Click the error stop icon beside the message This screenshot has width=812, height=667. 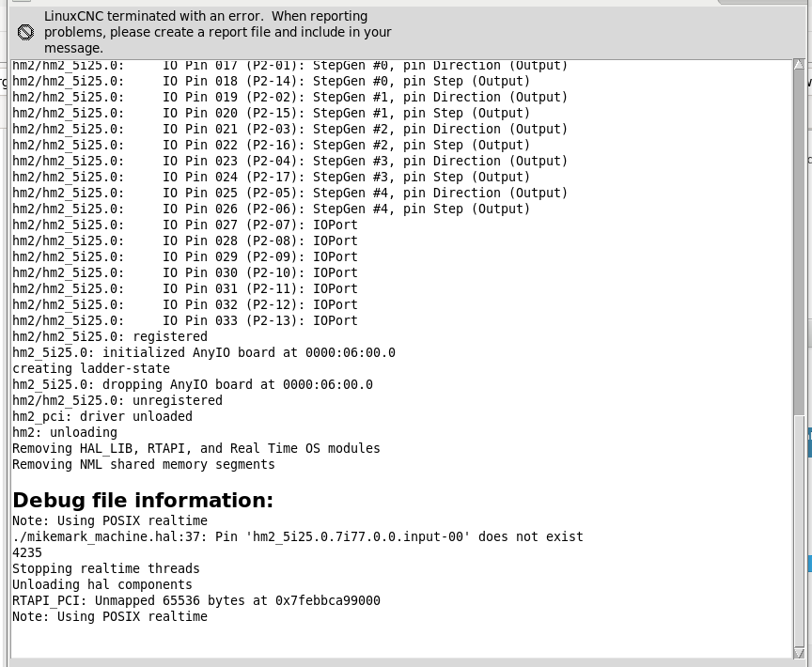tap(25, 33)
